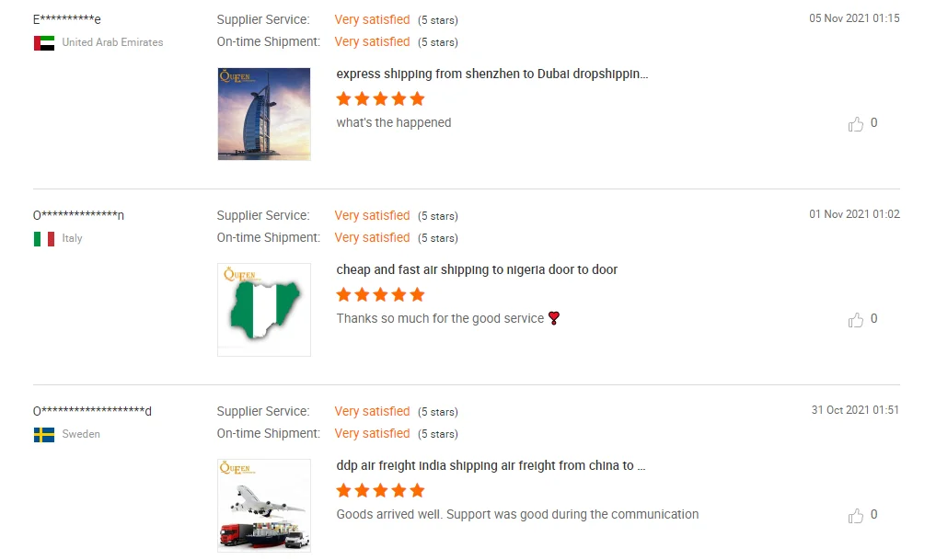The height and width of the screenshot is (560, 936).
Task: Click the Dubai review's star rating
Action: tap(380, 98)
